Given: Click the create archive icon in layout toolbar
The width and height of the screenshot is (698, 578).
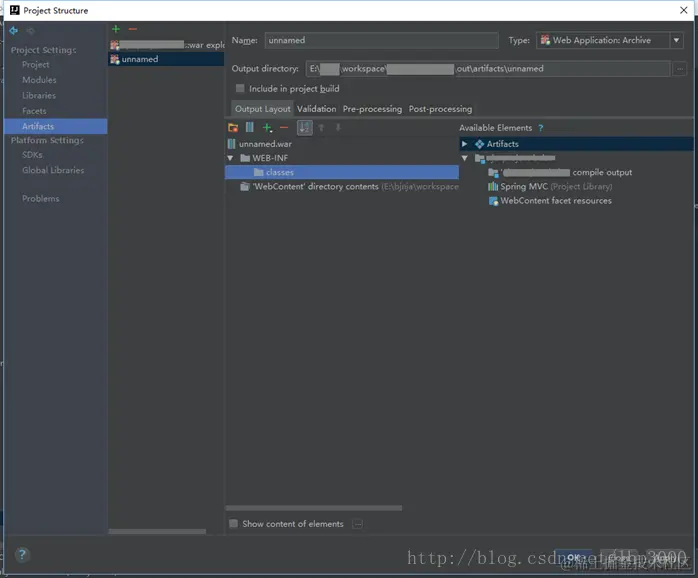Looking at the screenshot, I should click(250, 128).
